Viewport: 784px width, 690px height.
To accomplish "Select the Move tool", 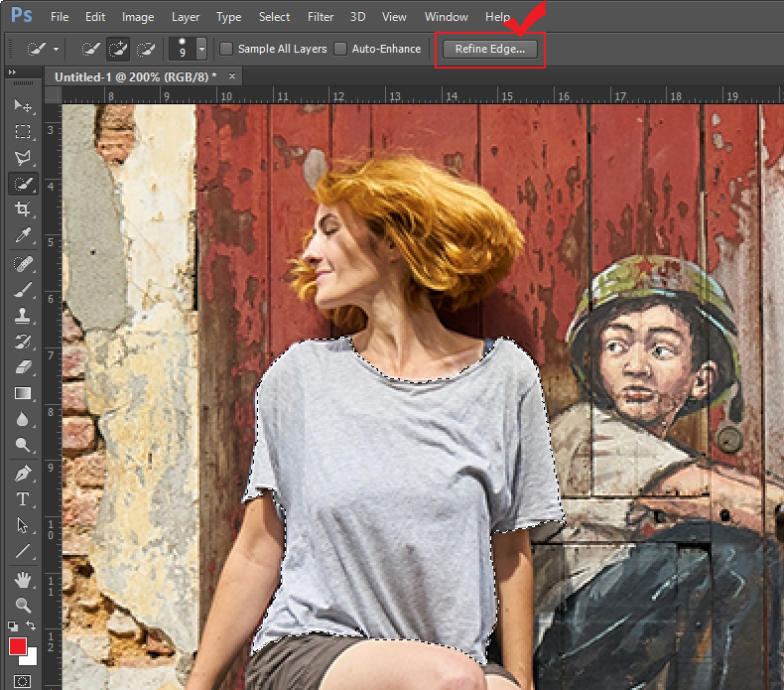I will [x=22, y=105].
